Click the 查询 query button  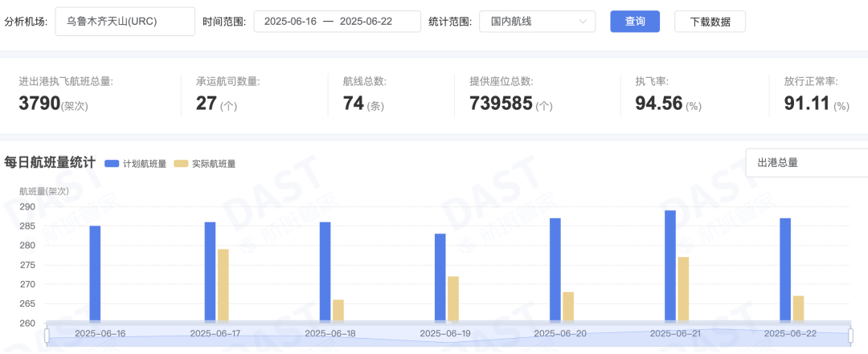635,22
